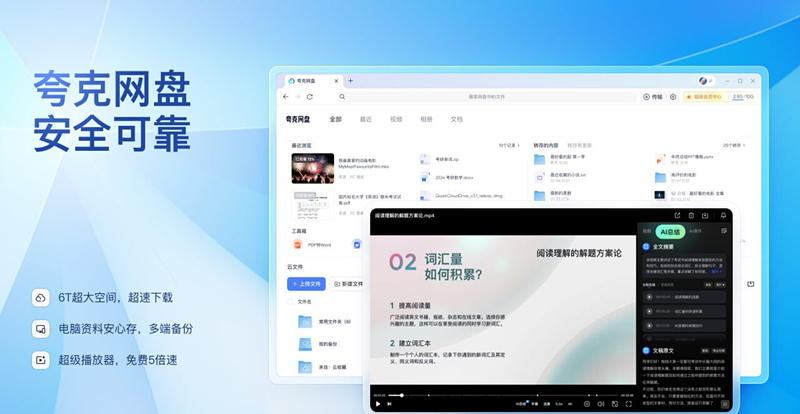Expand the 10个记录 recent browsing list
Screen dimensions: 800x414
pyautogui.click(x=509, y=145)
